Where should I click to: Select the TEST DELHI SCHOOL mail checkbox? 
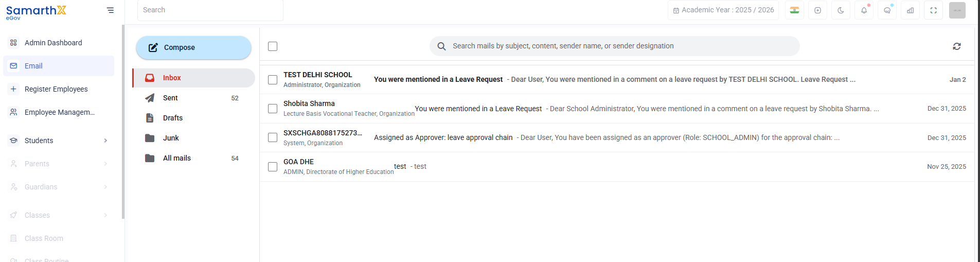[273, 80]
